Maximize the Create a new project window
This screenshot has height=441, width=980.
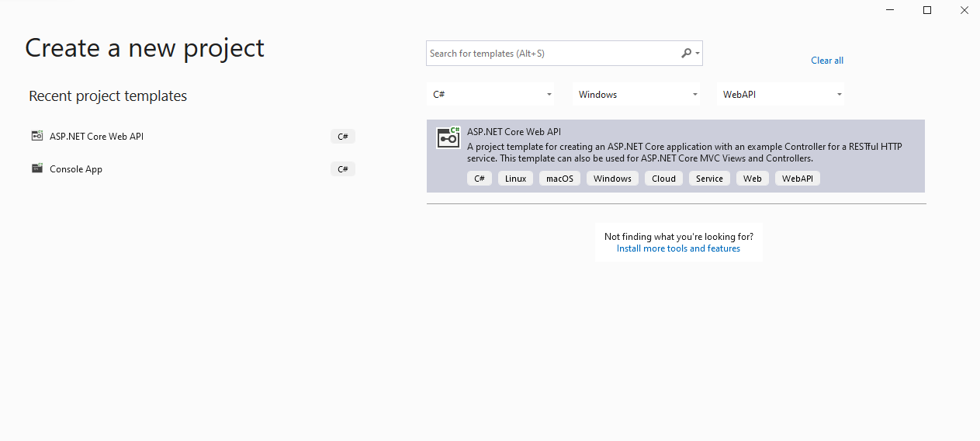[x=926, y=10]
